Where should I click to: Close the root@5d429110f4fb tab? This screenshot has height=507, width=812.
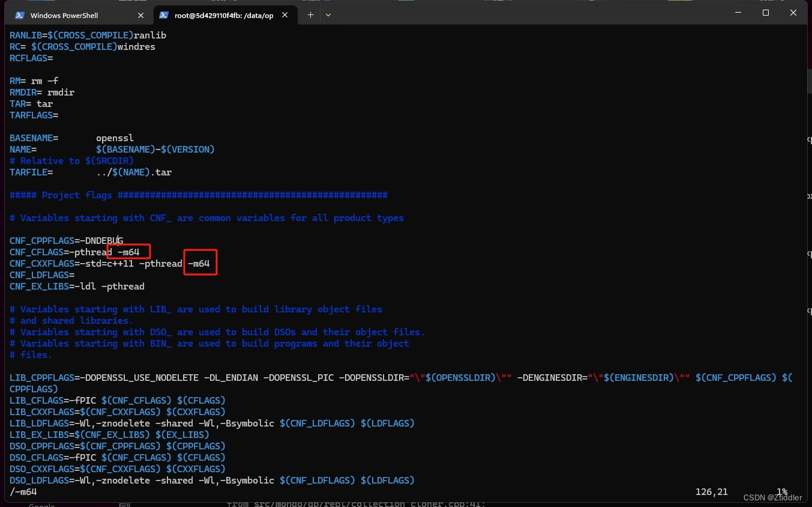tap(284, 15)
